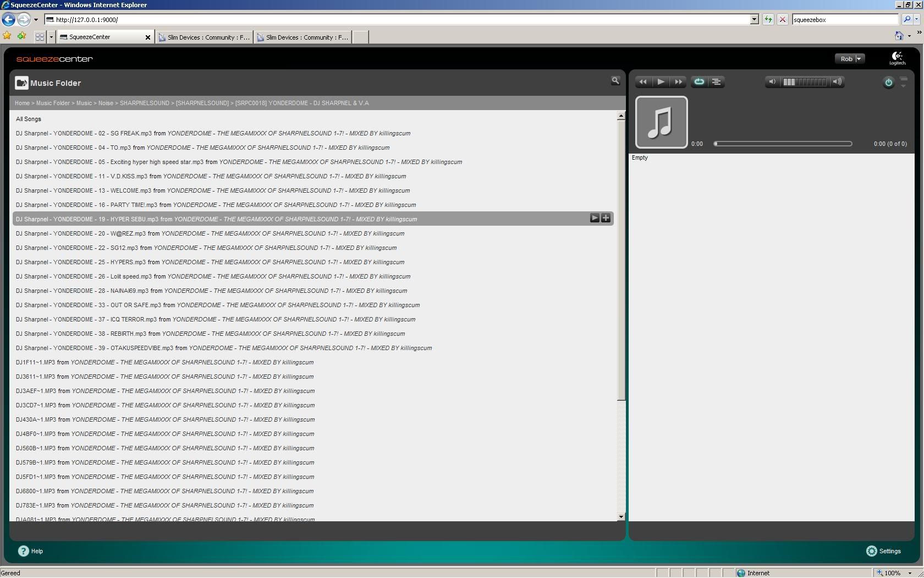Skip to previous track with rewind button
The width and height of the screenshot is (924, 578).
(x=642, y=82)
